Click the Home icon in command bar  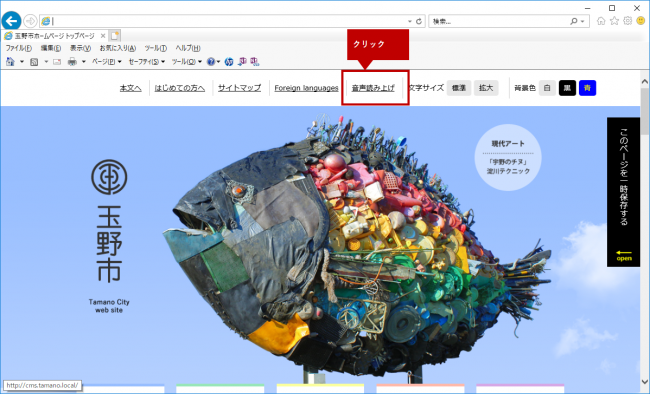(x=10, y=62)
